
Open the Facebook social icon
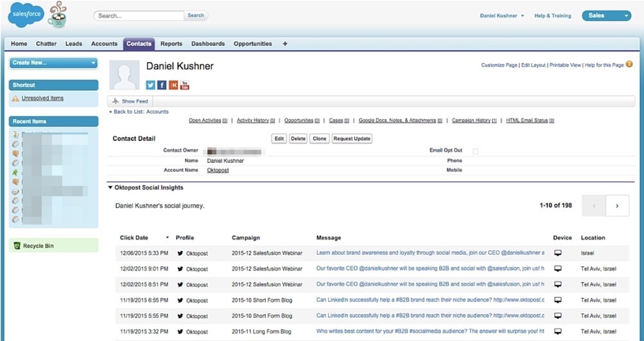pyautogui.click(x=162, y=85)
